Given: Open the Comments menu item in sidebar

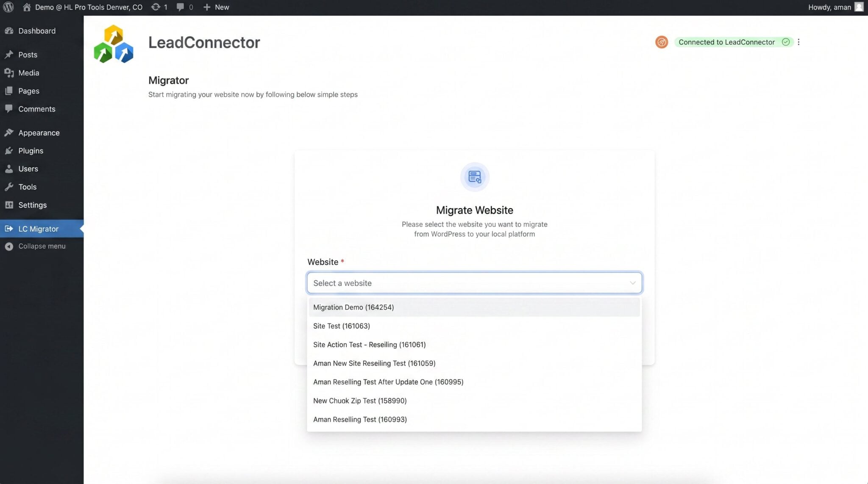Looking at the screenshot, I should 42,109.
